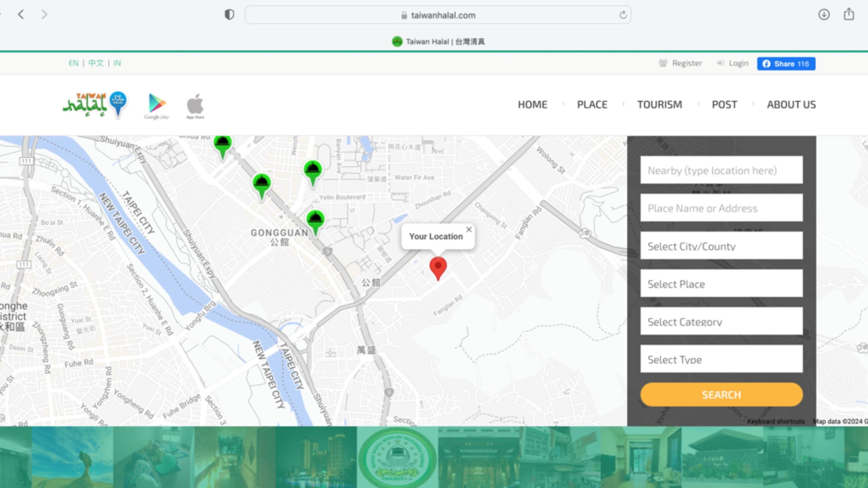Open the Google Play store icon
This screenshot has height=488, width=868.
[x=157, y=106]
